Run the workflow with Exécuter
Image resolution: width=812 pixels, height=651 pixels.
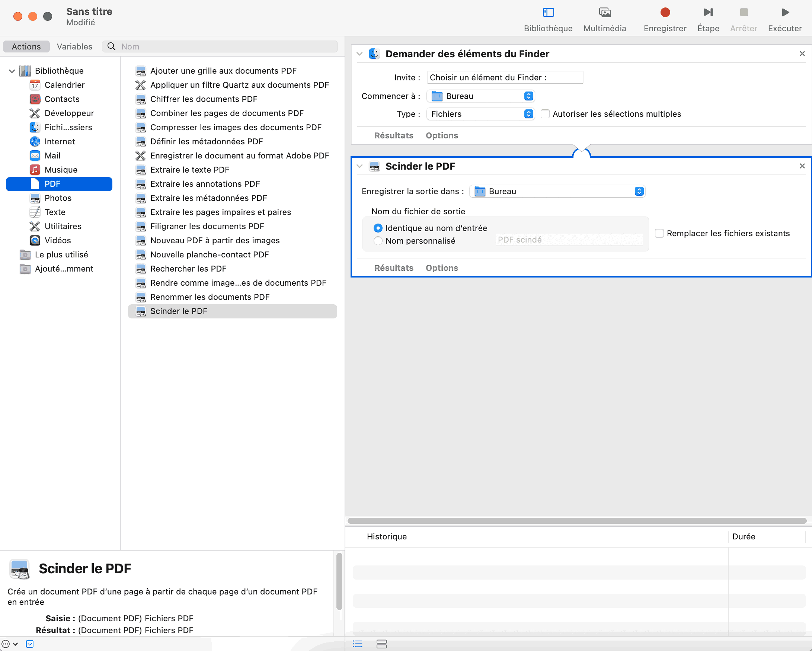coord(785,12)
